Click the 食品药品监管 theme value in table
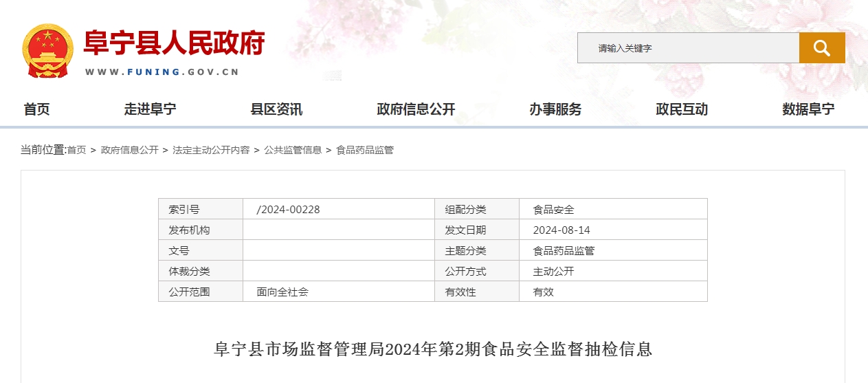868x383 pixels. pos(564,251)
